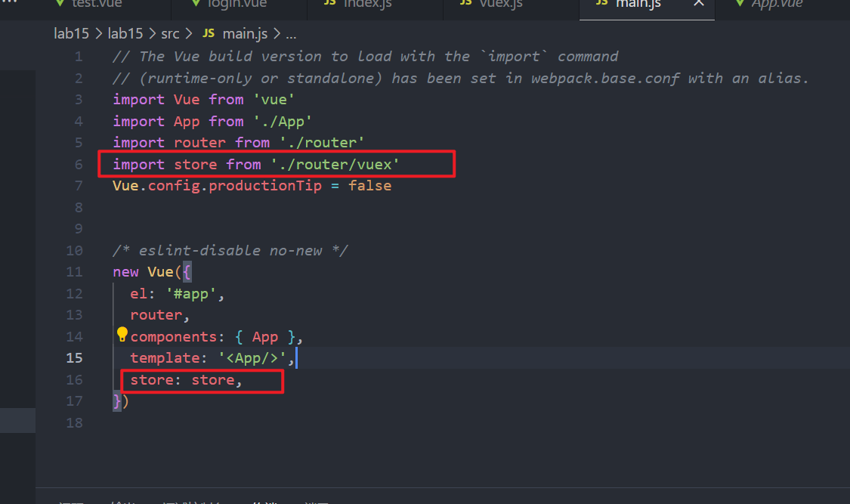This screenshot has height=504, width=850.
Task: Close the main.js editor tab
Action: [x=699, y=4]
